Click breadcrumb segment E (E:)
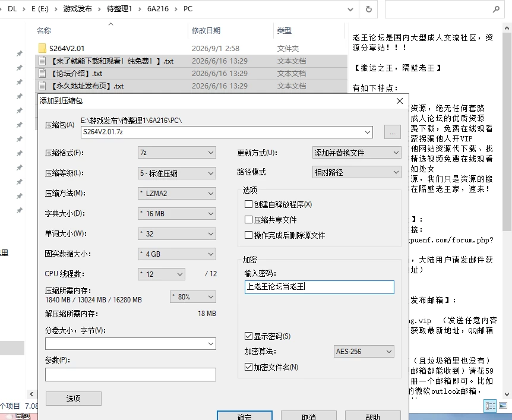The height and width of the screenshot is (420, 512). point(40,9)
